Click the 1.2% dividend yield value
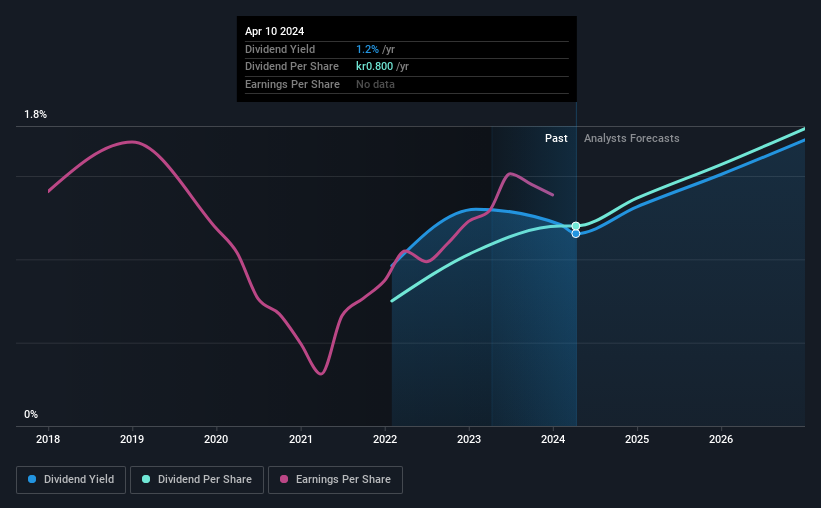Viewport: 821px width, 508px height. 367,49
